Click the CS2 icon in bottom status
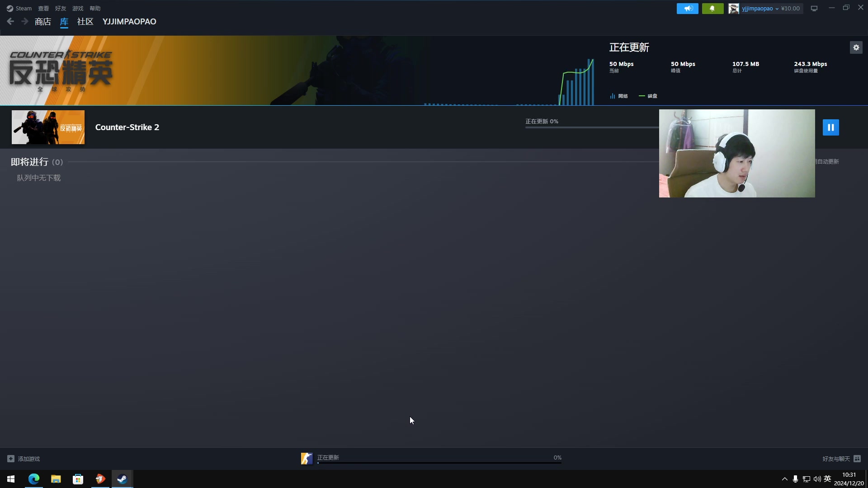The width and height of the screenshot is (868, 488). (x=307, y=459)
